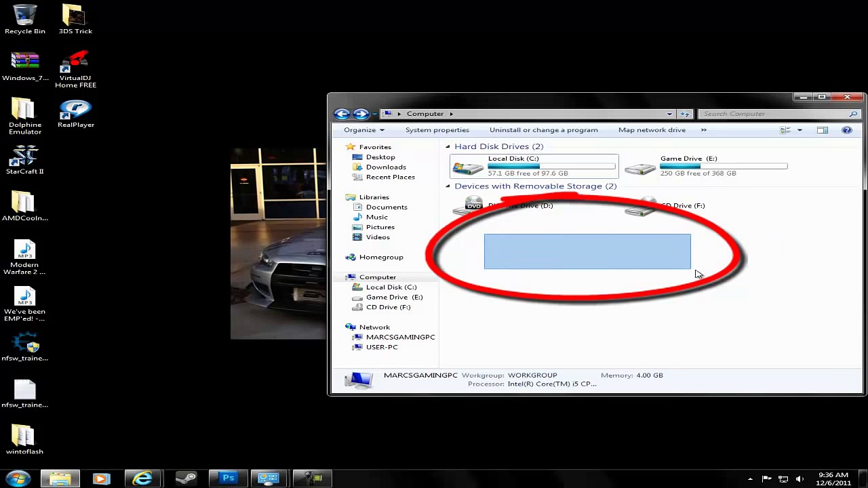Open USER-PC under Network

point(382,348)
